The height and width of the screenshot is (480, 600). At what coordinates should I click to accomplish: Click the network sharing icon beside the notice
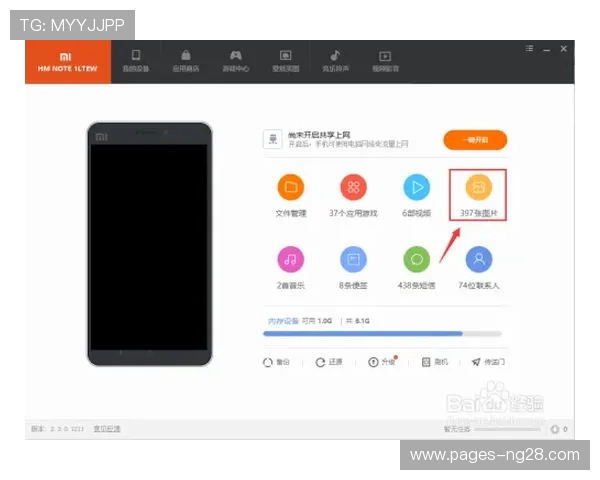[273, 139]
